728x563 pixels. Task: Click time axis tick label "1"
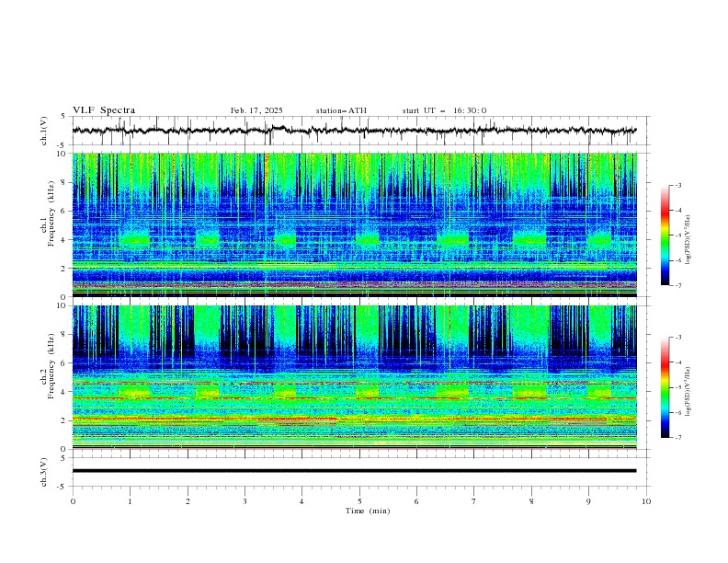[130, 501]
